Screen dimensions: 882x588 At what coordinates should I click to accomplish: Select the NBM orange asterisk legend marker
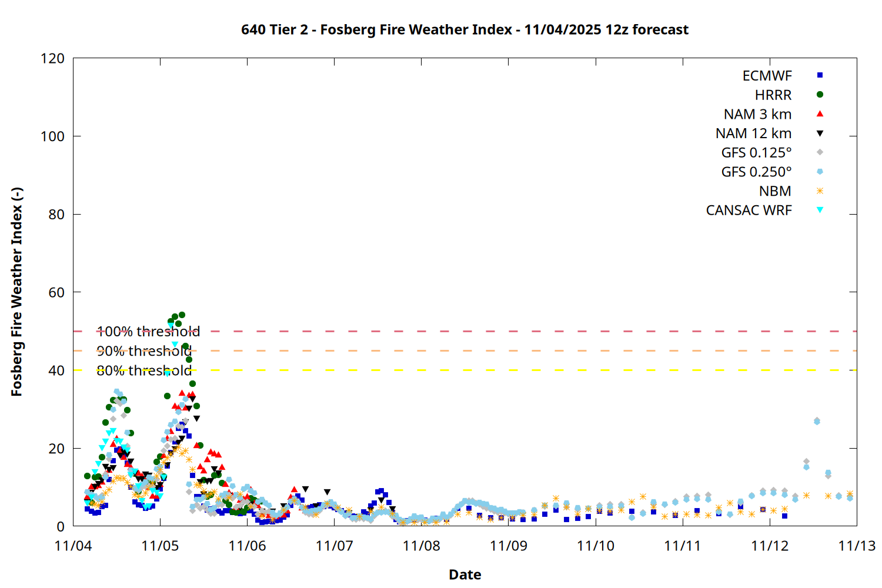tap(820, 191)
